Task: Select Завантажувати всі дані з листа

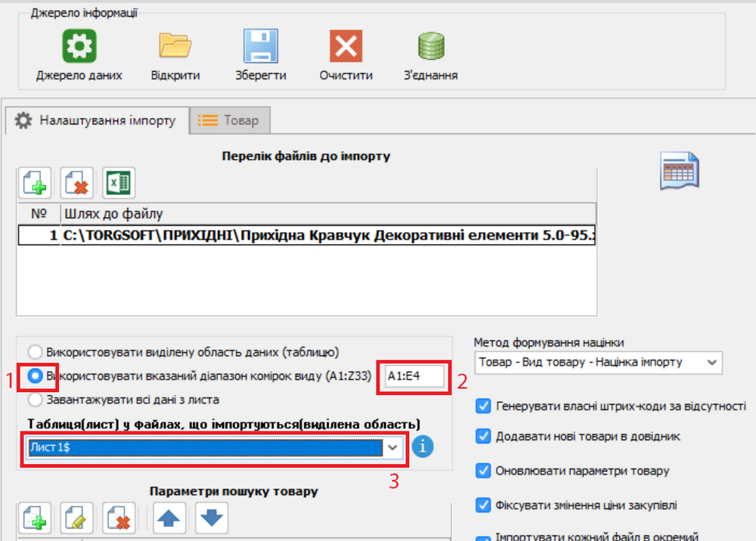Action: pyautogui.click(x=36, y=399)
